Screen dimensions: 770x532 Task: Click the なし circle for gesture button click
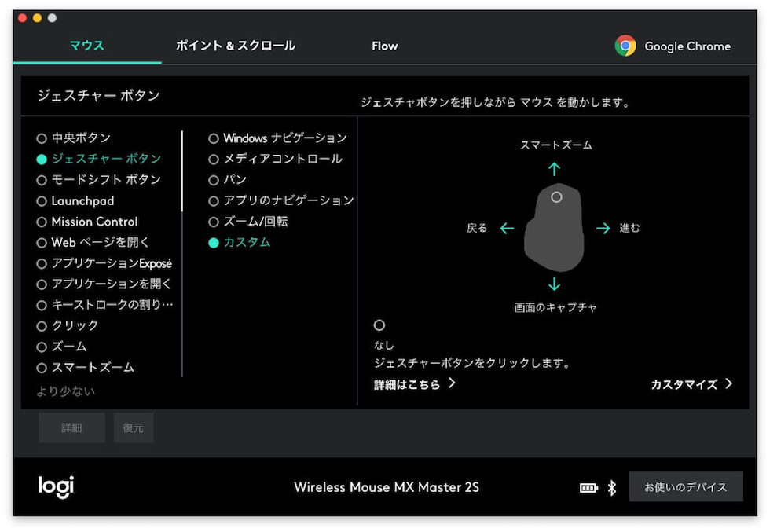(x=379, y=325)
